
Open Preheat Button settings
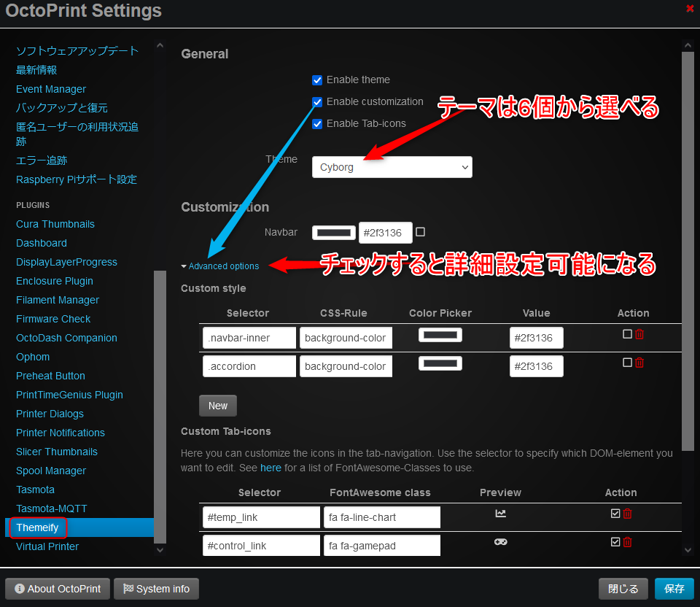[50, 376]
